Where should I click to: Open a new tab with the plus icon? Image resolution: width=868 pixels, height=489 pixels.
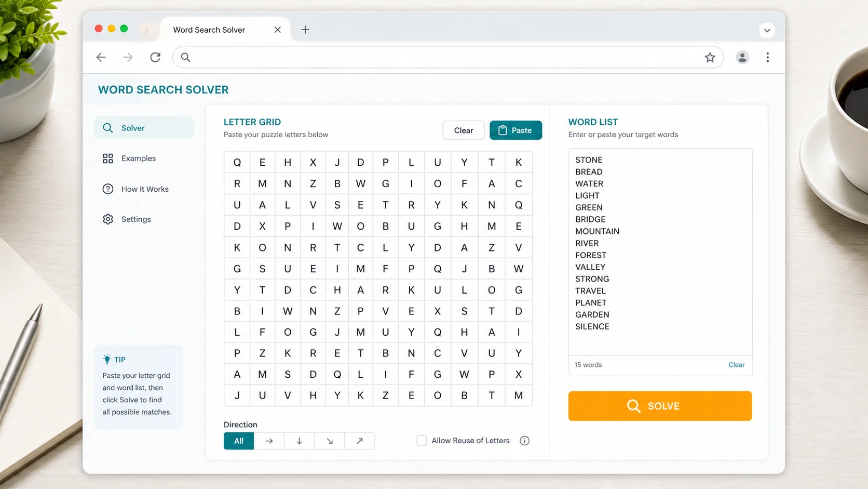point(305,30)
